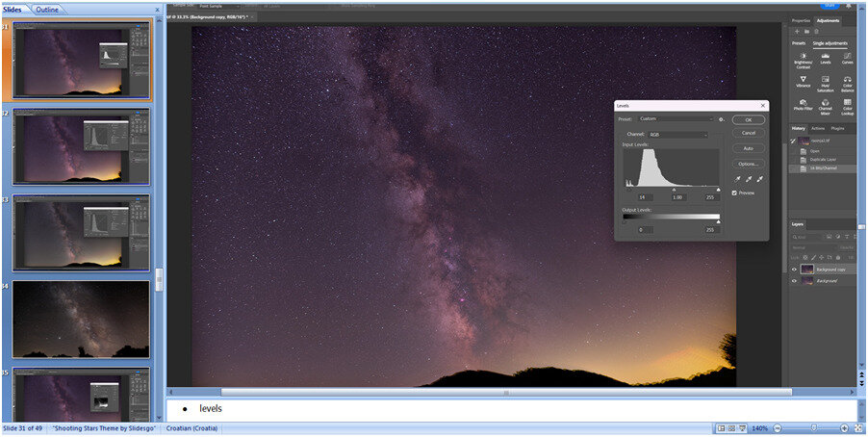Open the Color Balance adjustment
The width and height of the screenshot is (868, 437).
pyautogui.click(x=848, y=79)
